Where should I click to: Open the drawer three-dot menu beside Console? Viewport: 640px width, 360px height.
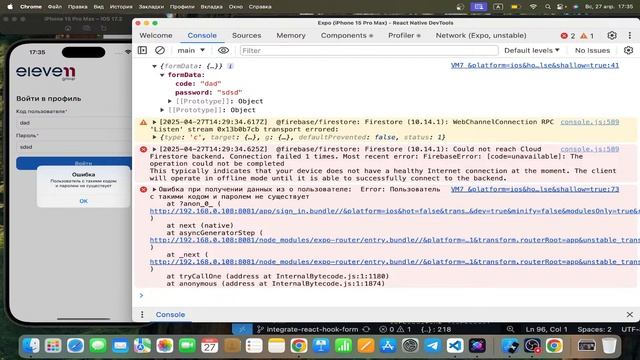point(142,314)
